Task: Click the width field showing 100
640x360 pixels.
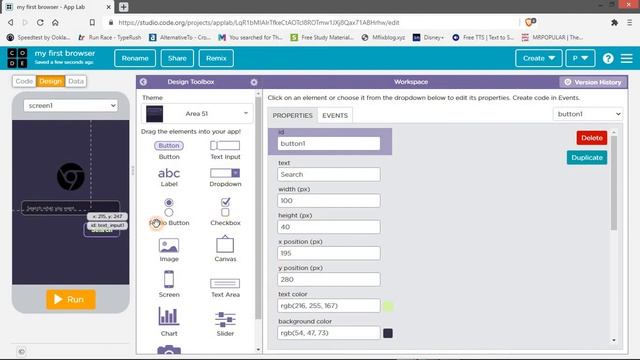Action: click(x=329, y=201)
